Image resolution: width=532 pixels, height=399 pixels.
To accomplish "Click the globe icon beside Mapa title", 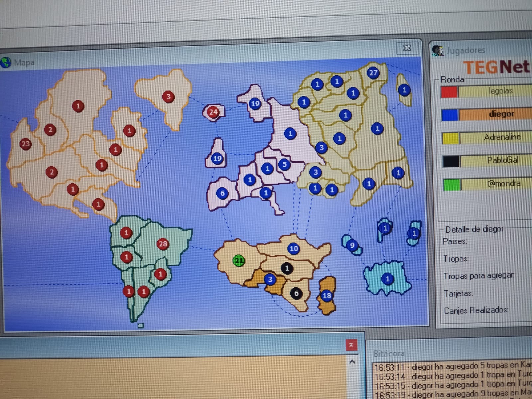I will point(6,62).
